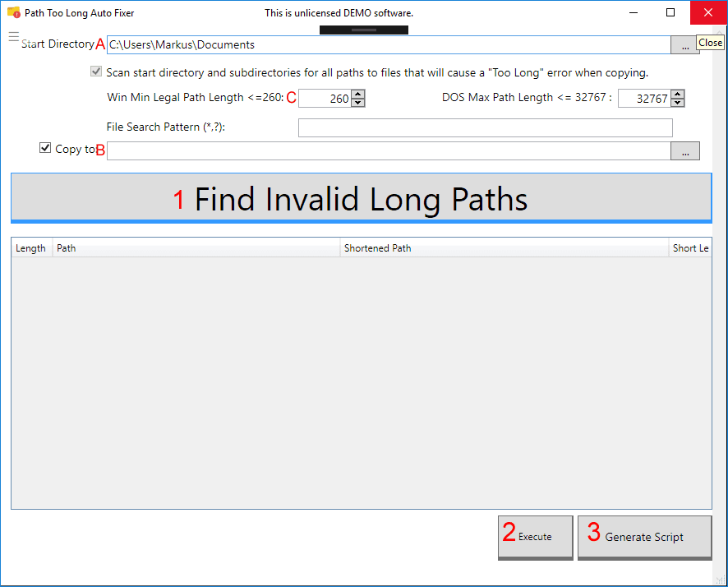728x587 pixels.
Task: Toggle the scan start directory checkbox
Action: 96,72
